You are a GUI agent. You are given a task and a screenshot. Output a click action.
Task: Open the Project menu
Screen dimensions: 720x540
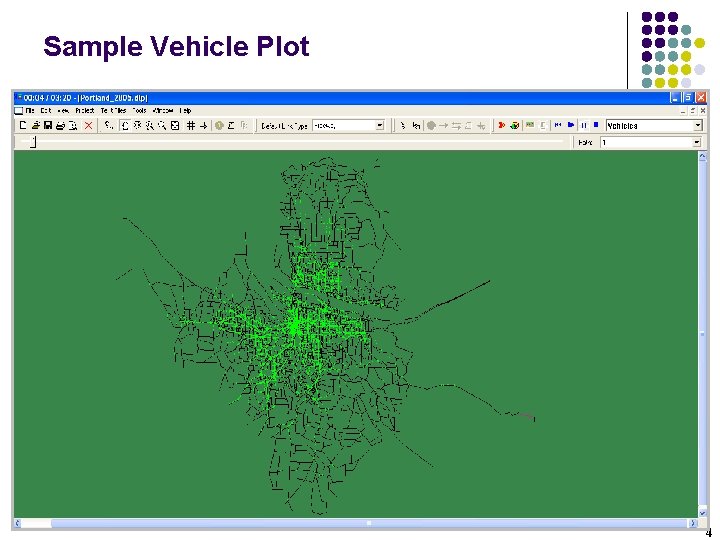[x=85, y=111]
